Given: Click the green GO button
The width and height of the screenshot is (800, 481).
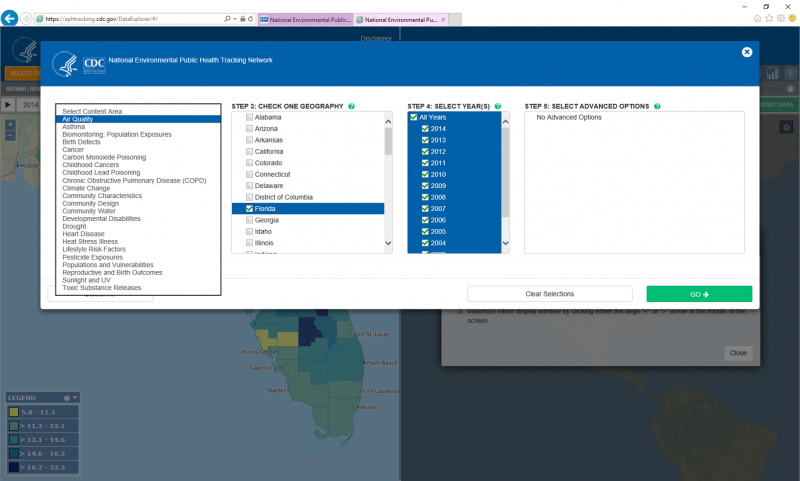Looking at the screenshot, I should pos(699,294).
